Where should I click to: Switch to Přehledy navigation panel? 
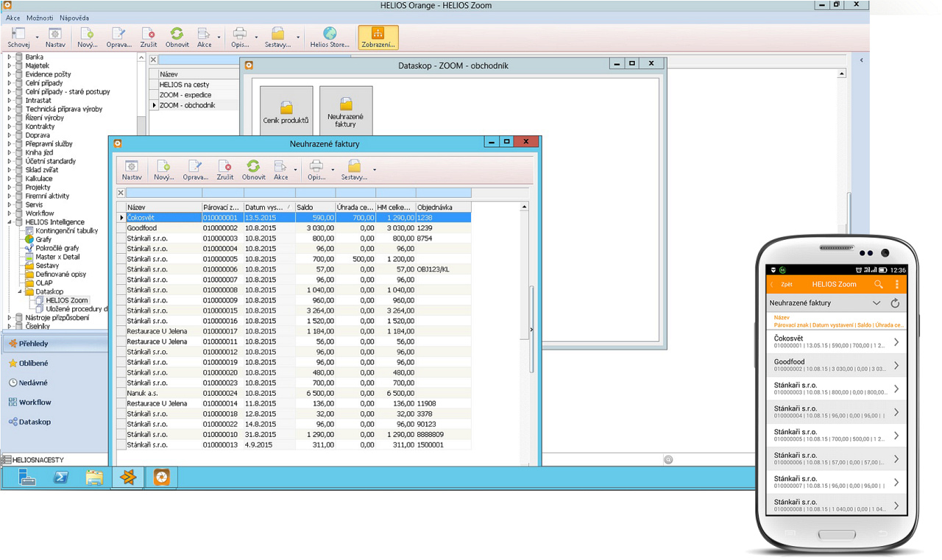pos(55,344)
